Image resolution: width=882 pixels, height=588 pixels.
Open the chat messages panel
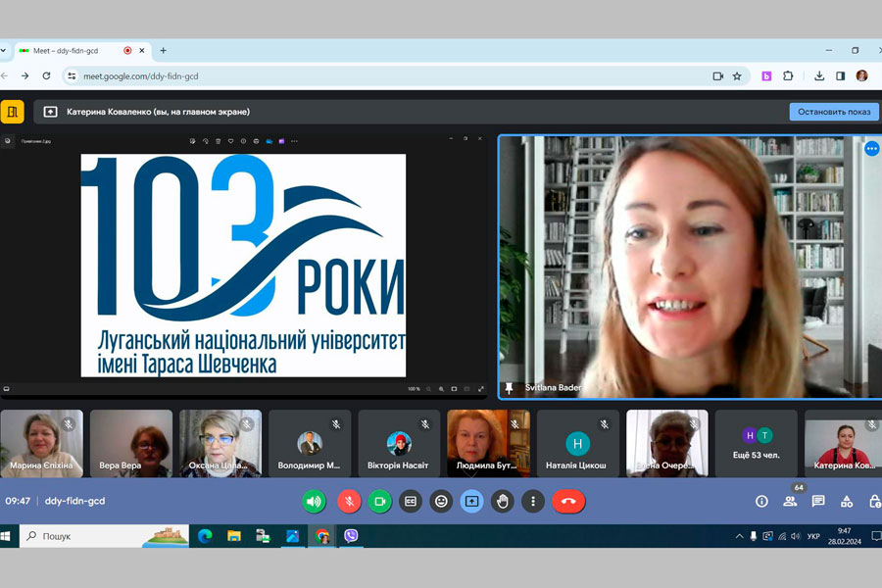click(x=818, y=501)
